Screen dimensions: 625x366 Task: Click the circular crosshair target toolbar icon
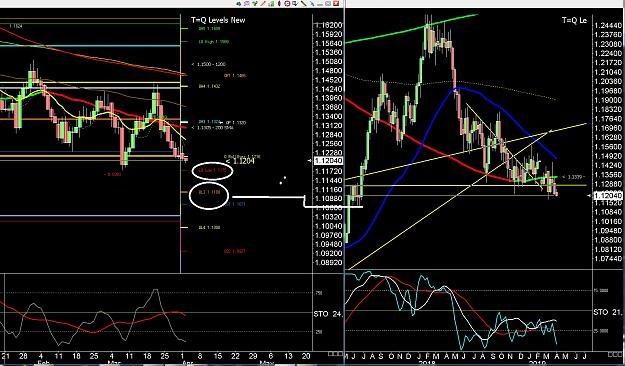pos(287,4)
